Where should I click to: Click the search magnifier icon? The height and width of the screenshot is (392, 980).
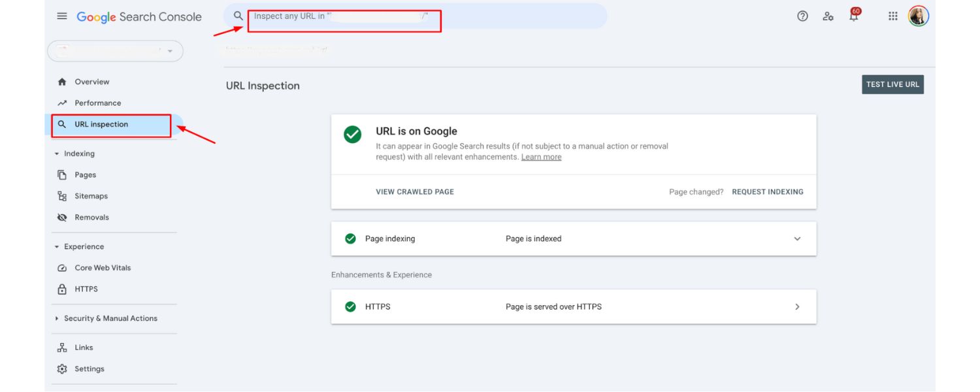pyautogui.click(x=238, y=16)
